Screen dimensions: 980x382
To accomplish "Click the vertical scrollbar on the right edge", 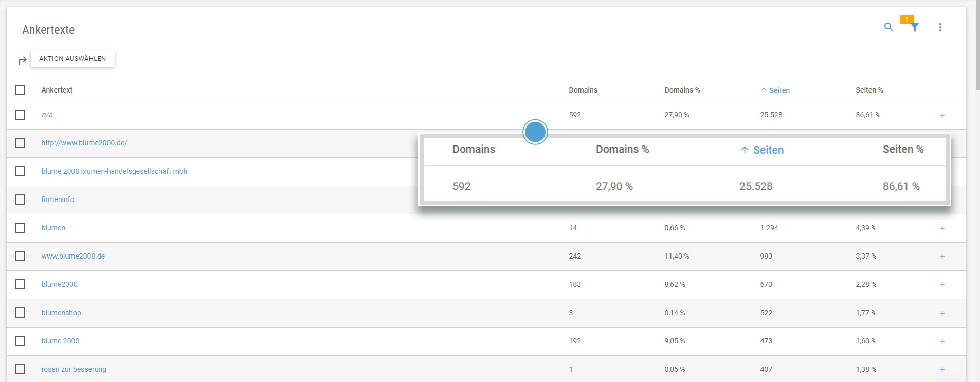I will point(977,46).
